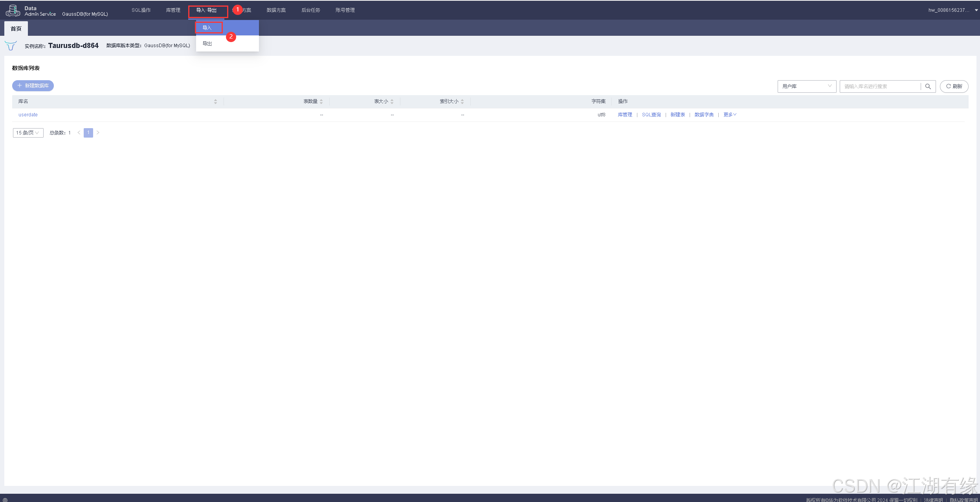
Task: Open the 用户库 filter dropdown
Action: coord(806,86)
